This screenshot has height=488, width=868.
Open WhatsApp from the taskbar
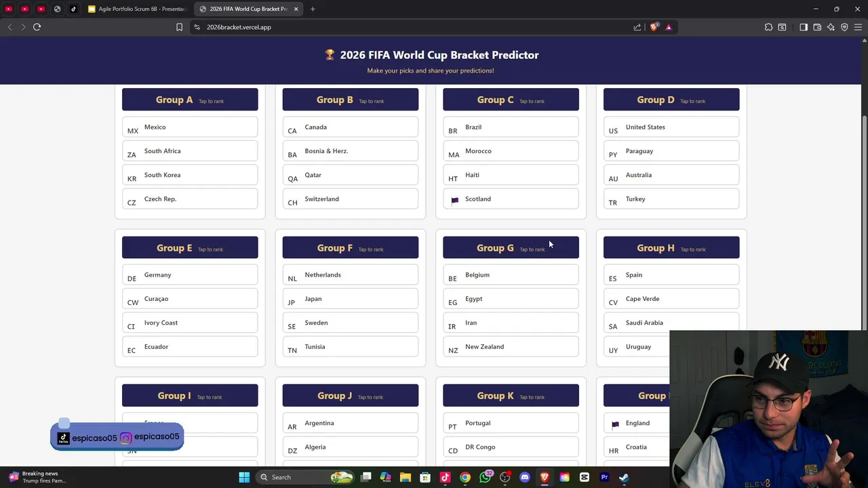[486, 477]
